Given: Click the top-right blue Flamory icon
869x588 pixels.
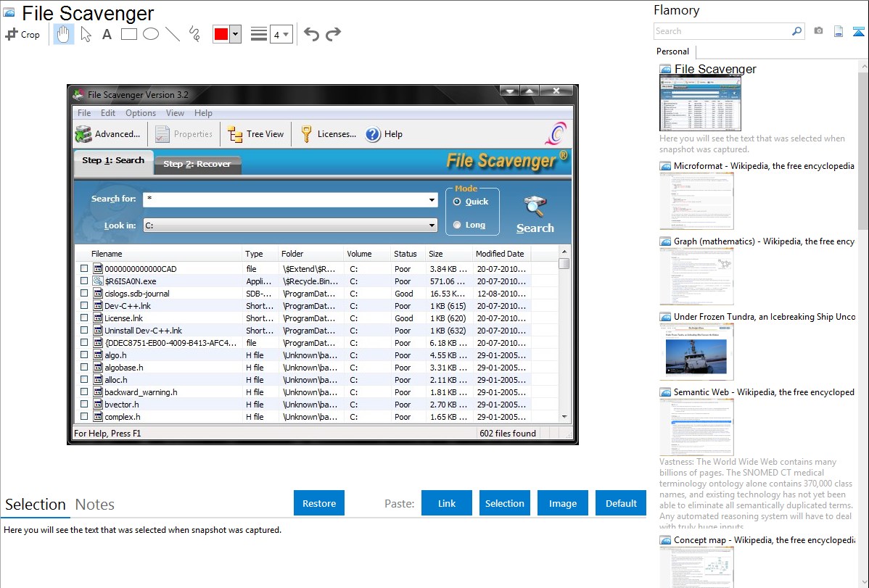Looking at the screenshot, I should pos(858,31).
